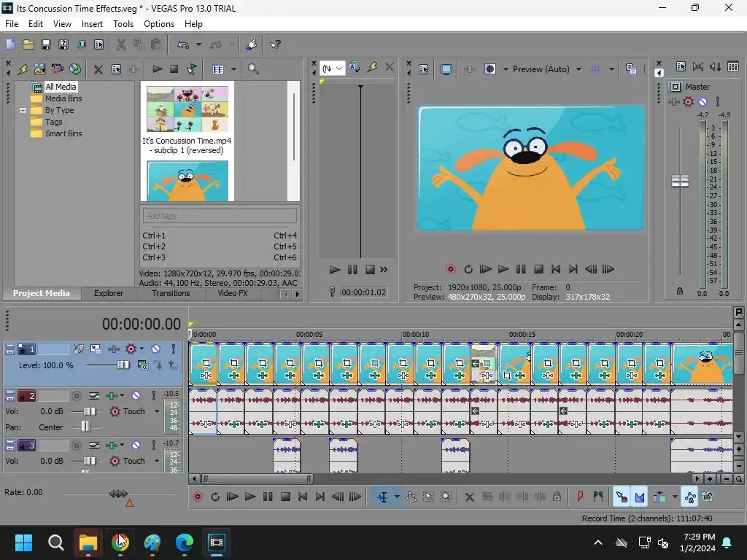Click the Record button below video preview

(451, 269)
